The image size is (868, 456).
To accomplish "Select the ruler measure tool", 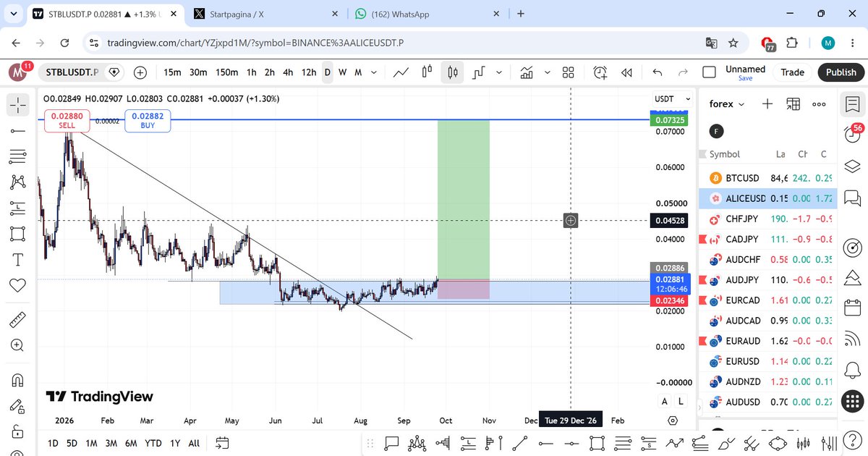I will [18, 320].
